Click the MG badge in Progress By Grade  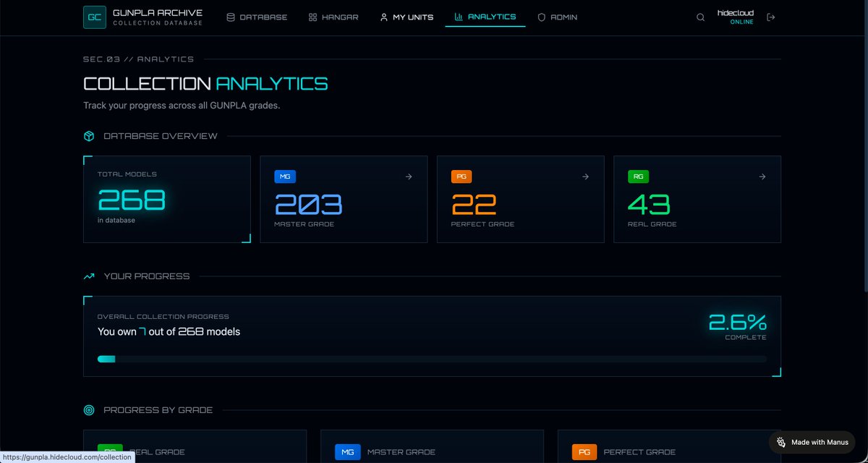pos(347,452)
